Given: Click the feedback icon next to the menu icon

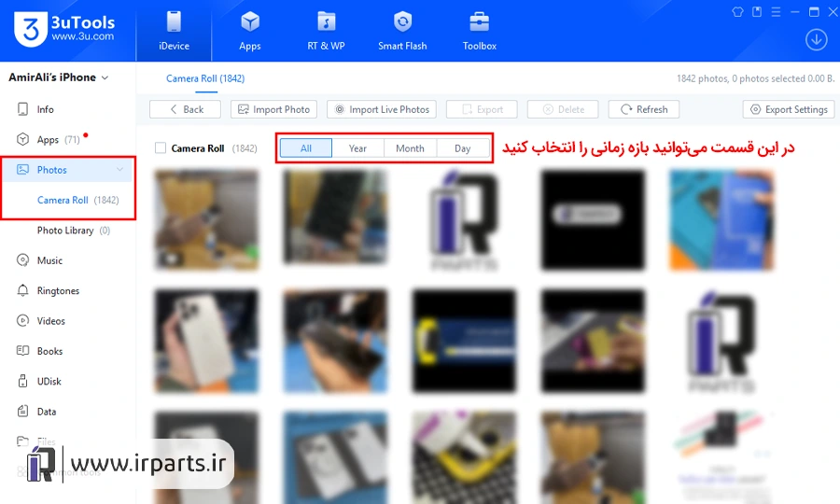Looking at the screenshot, I should pos(757,12).
